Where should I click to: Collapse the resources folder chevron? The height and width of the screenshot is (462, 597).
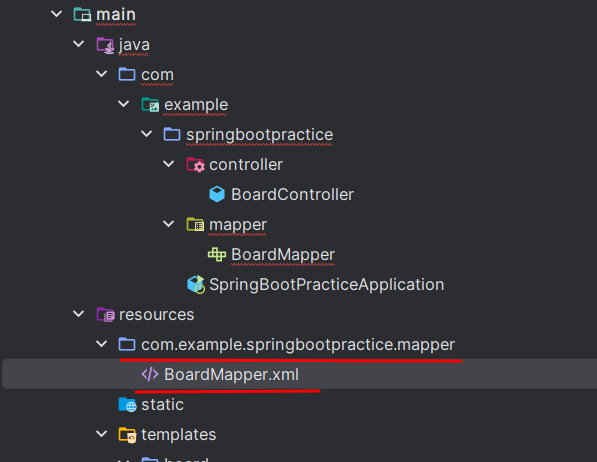pos(78,314)
